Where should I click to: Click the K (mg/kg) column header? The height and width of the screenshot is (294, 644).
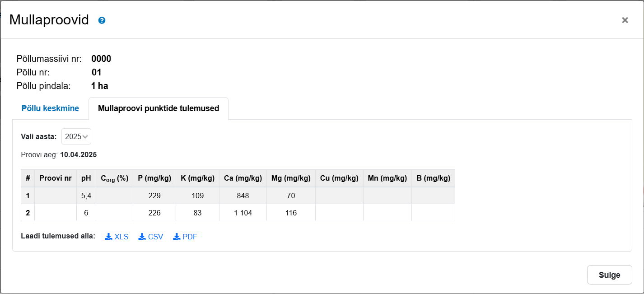[197, 178]
